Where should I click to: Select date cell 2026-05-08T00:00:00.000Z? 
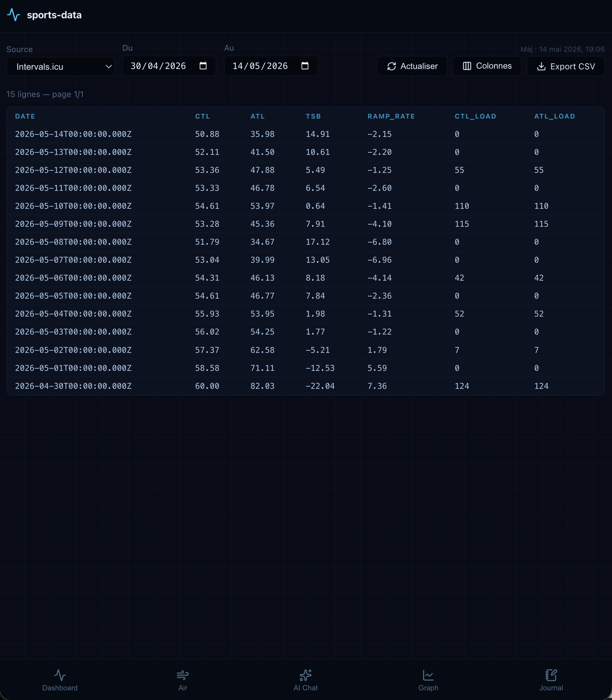[73, 242]
